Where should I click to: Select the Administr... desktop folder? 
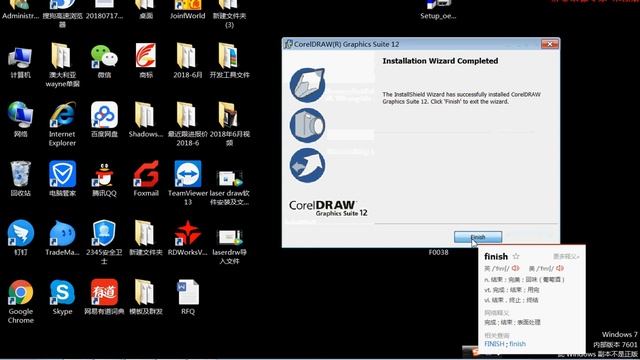pyautogui.click(x=20, y=10)
